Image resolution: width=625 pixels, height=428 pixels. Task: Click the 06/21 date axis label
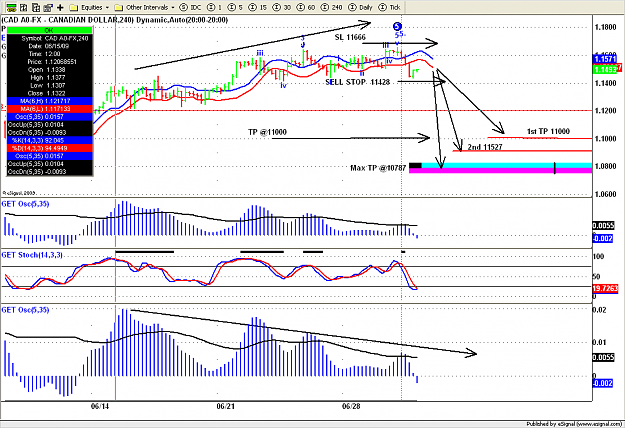tap(226, 406)
